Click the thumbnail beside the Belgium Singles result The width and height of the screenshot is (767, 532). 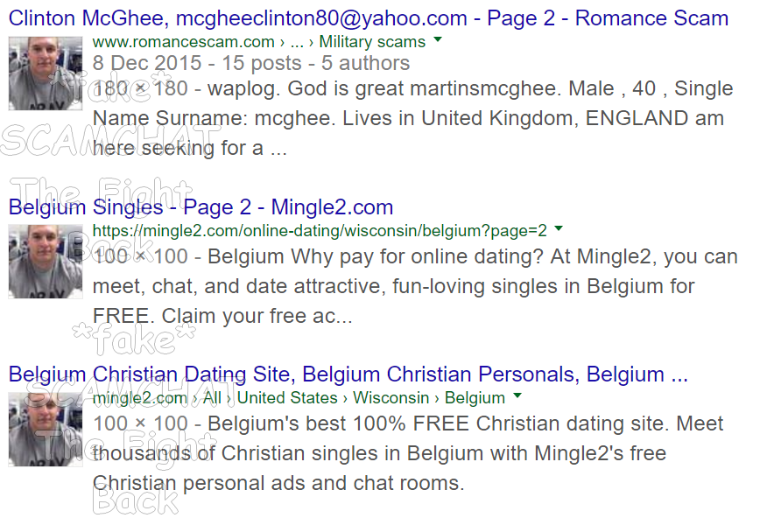click(46, 261)
